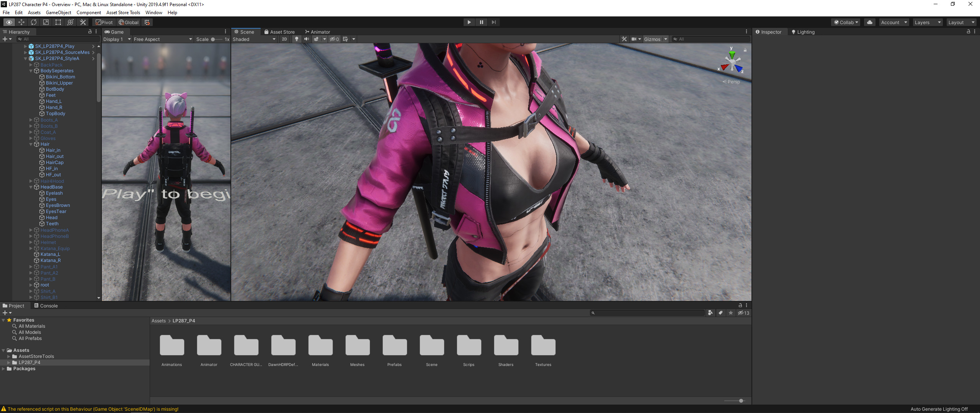Toggle the Hierarchy panel lock

pos(90,32)
